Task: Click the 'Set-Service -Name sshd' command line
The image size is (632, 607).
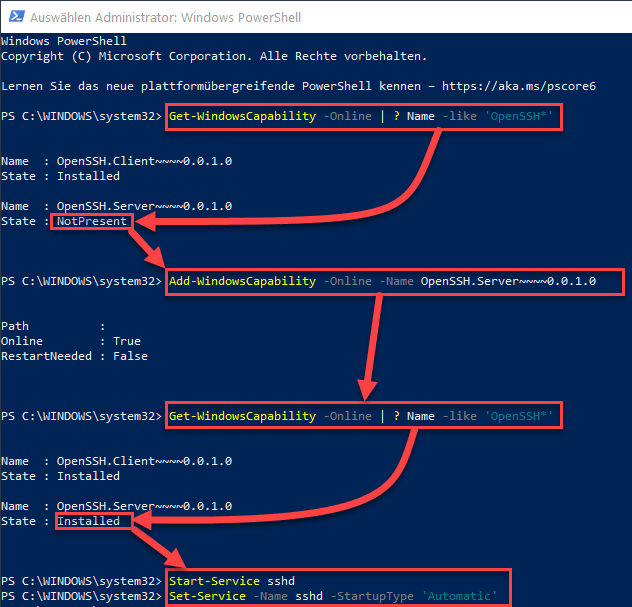Action: pyautogui.click(x=333, y=596)
